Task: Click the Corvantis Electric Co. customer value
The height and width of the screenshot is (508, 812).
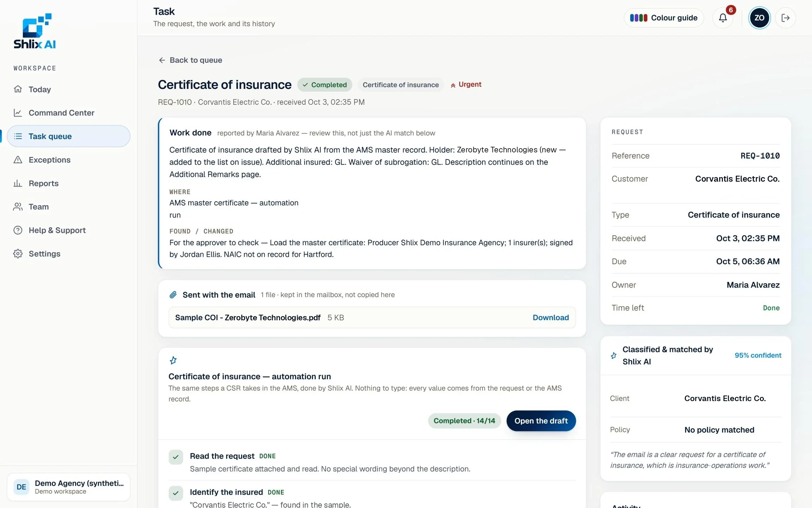Action: click(737, 179)
